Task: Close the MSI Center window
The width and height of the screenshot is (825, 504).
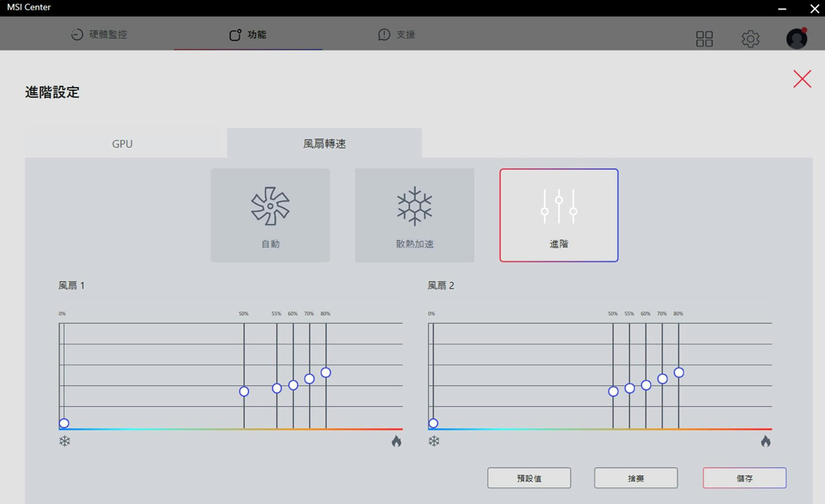Action: click(815, 9)
